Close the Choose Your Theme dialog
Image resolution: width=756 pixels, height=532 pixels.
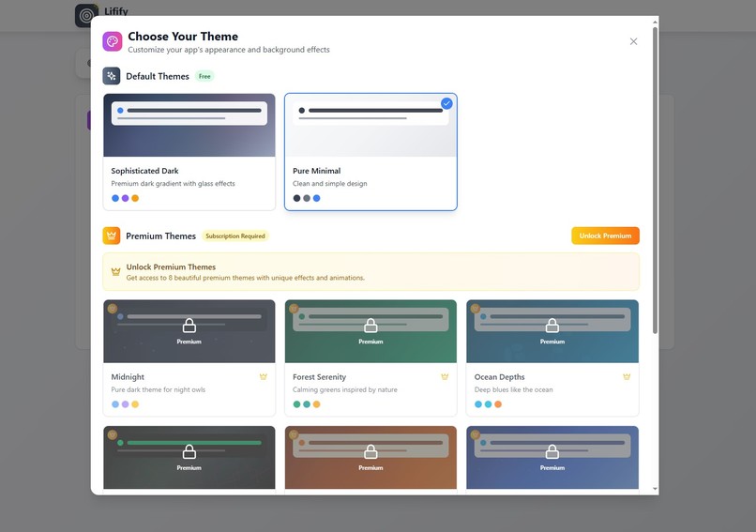(633, 41)
